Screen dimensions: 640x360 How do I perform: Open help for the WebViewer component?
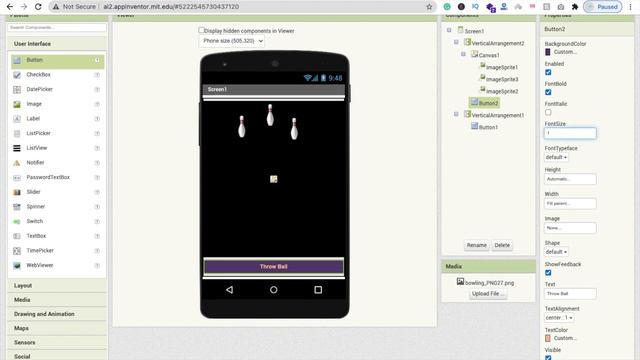(97, 266)
